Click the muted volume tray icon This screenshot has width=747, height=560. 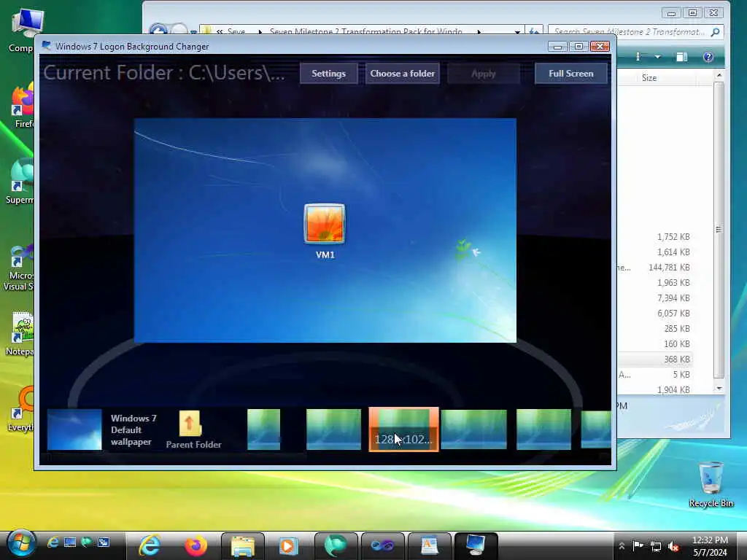[x=673, y=546]
